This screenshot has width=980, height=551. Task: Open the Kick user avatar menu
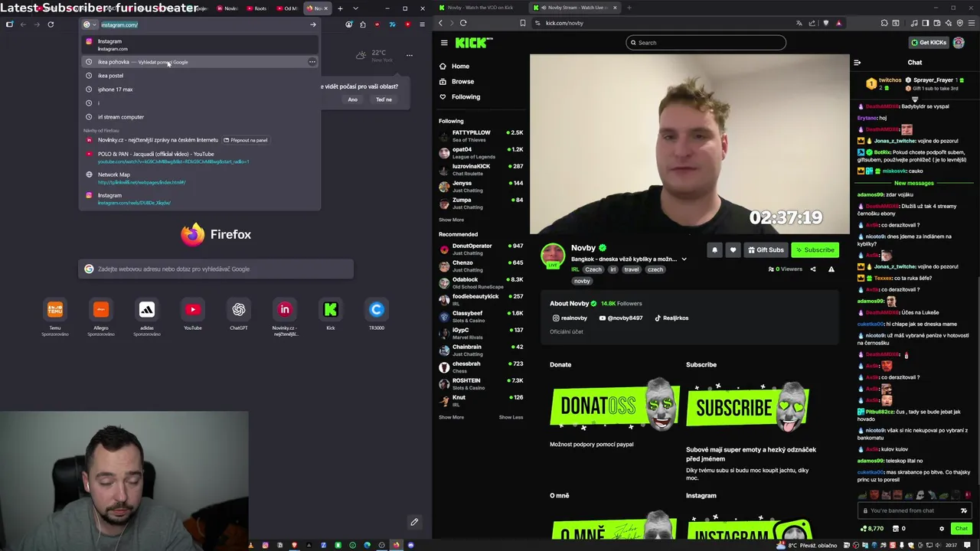pos(959,43)
